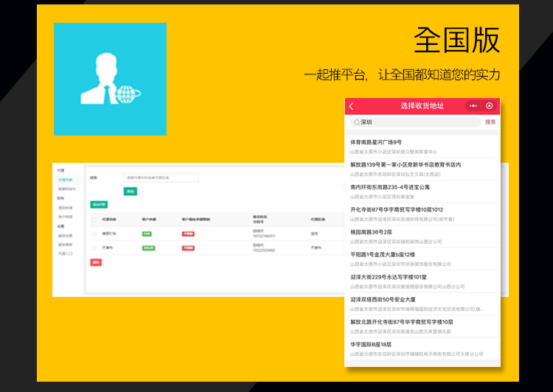Focus the search field containing 深圳
This screenshot has height=392, width=553.
coord(416,122)
